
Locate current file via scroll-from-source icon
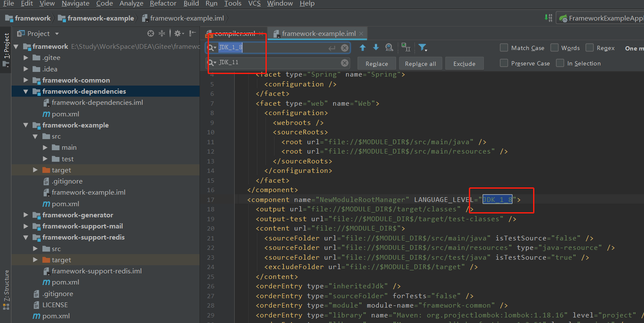[x=150, y=33]
